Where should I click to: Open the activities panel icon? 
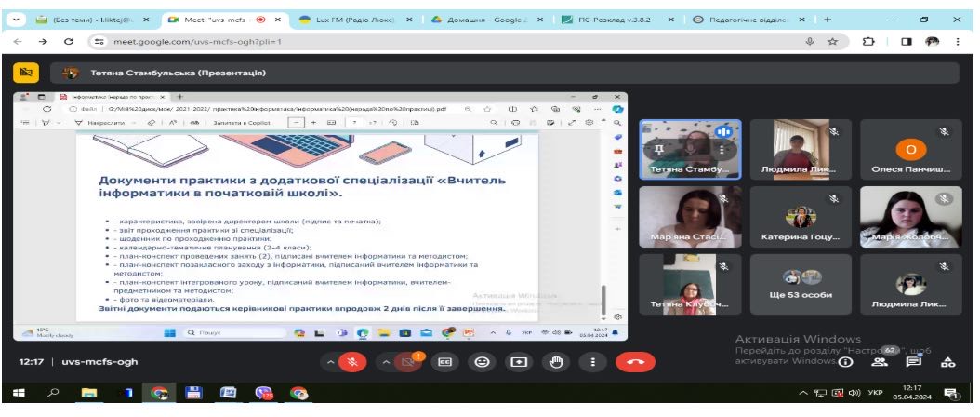947,362
